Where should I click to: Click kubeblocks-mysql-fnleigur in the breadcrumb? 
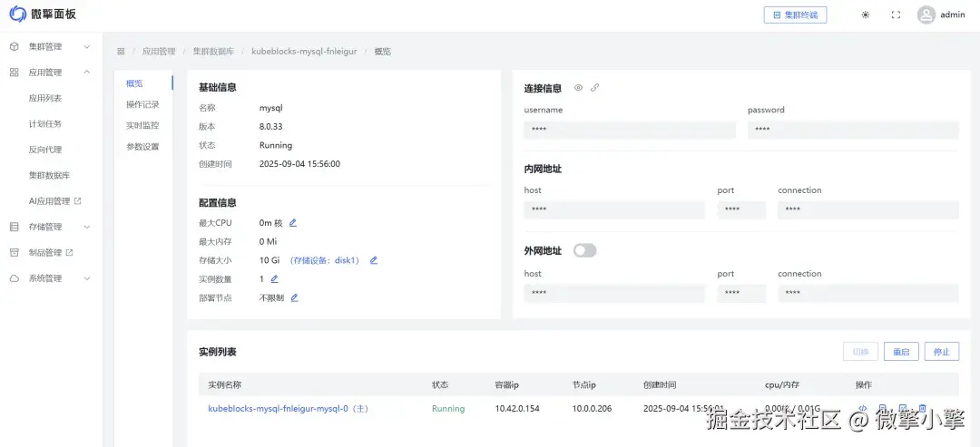pos(304,51)
